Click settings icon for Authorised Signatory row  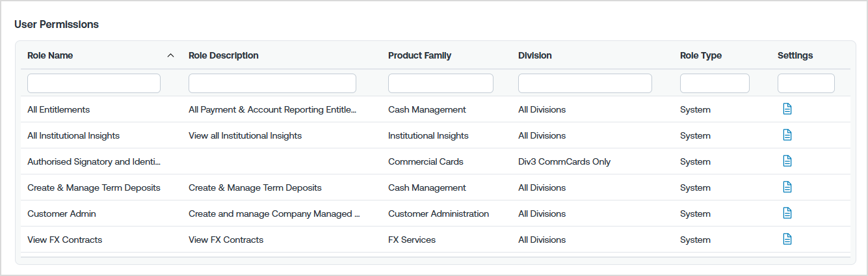coord(787,161)
